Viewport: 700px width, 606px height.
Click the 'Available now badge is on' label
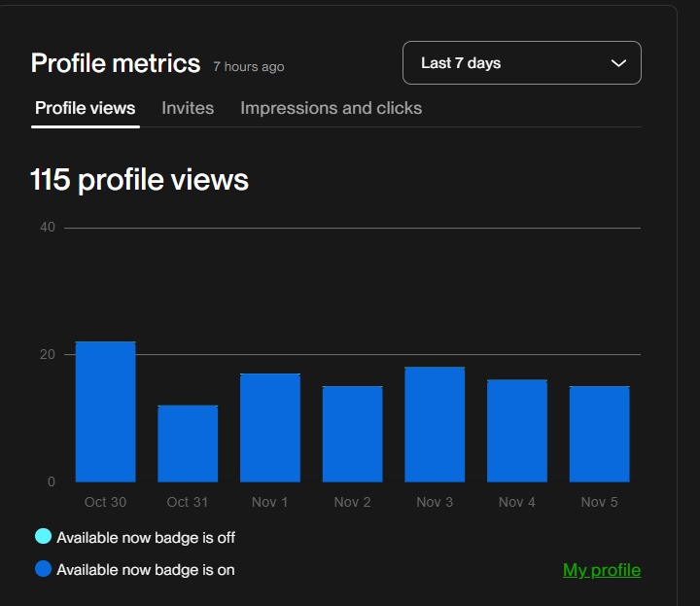(146, 570)
